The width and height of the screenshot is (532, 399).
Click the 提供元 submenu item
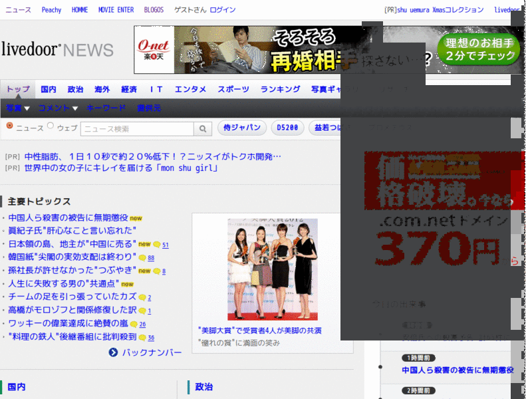click(x=148, y=108)
